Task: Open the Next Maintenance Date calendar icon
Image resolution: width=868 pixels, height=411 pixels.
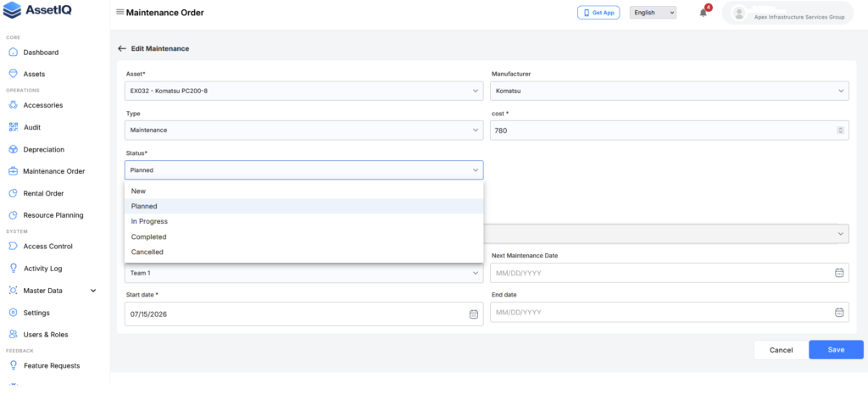Action: 839,273
